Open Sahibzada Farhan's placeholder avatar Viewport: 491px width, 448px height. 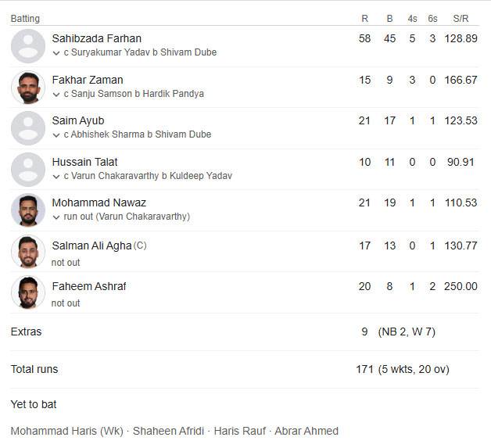coord(28,46)
